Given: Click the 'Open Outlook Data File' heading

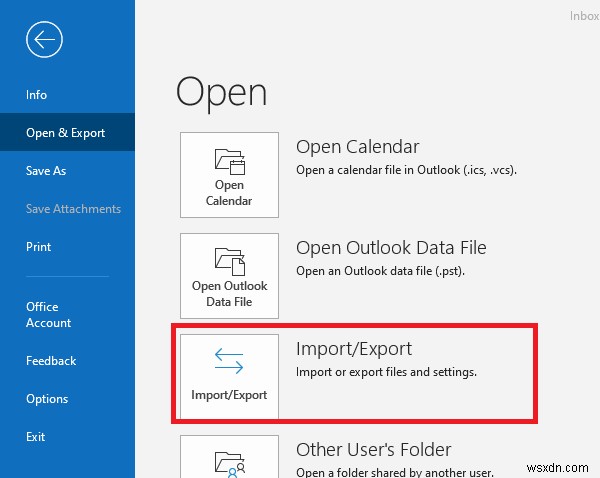Looking at the screenshot, I should 391,248.
